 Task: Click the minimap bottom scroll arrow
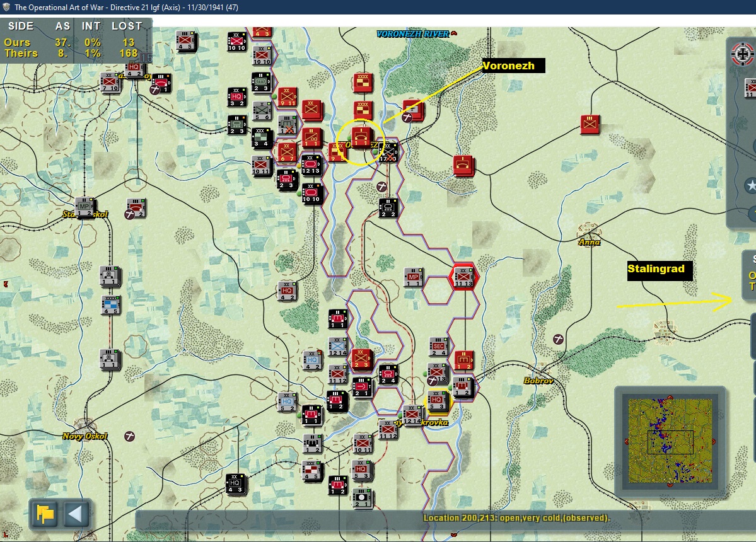click(670, 485)
